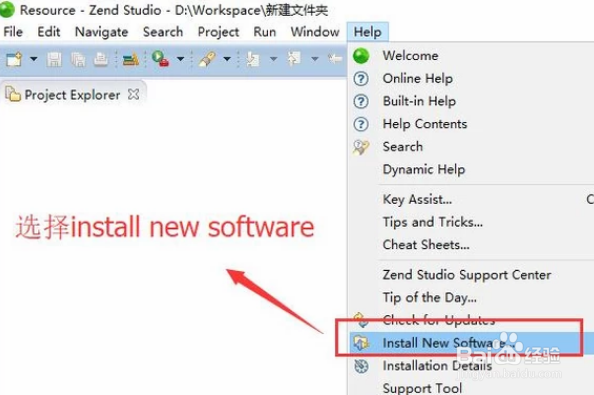Open the New wizard dropdown arrow
The height and width of the screenshot is (395, 594).
[x=34, y=59]
